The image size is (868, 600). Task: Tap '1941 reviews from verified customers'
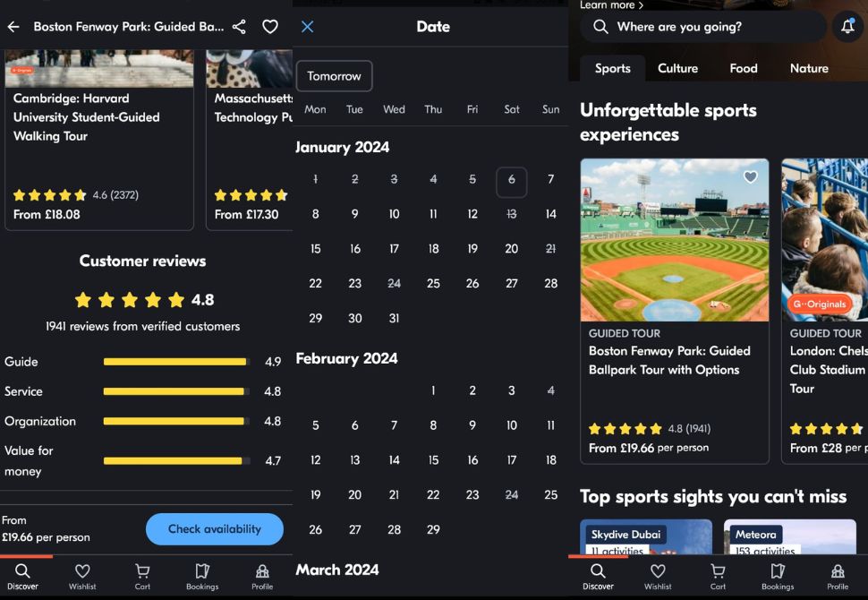pos(143,326)
